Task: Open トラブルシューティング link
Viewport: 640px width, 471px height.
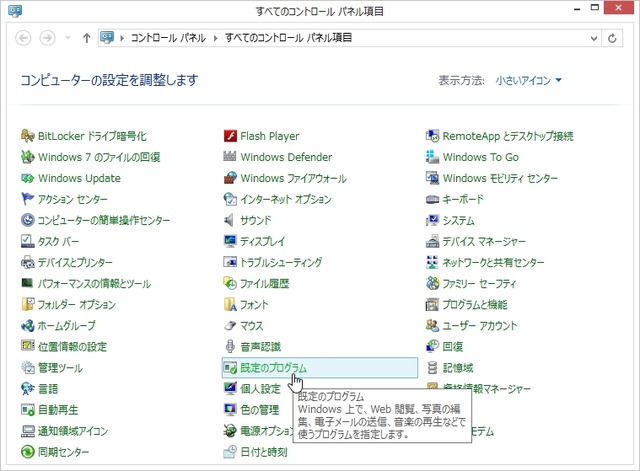Action: (281, 262)
